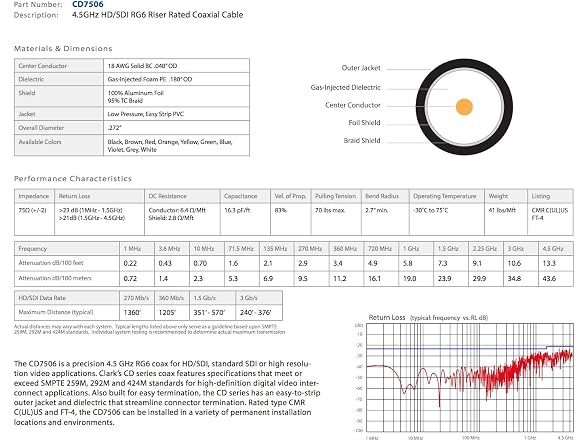The width and height of the screenshot is (588, 441).
Task: Click the '3 Gb/s' data rate header
Action: [x=249, y=298]
